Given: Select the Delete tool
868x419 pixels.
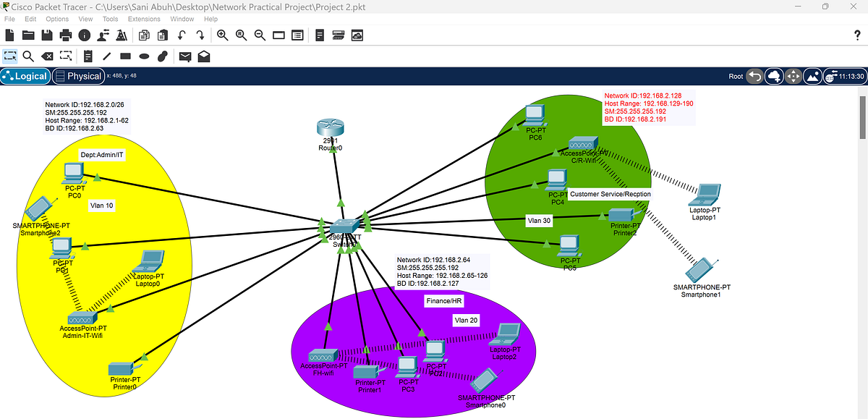Looking at the screenshot, I should click(x=47, y=56).
